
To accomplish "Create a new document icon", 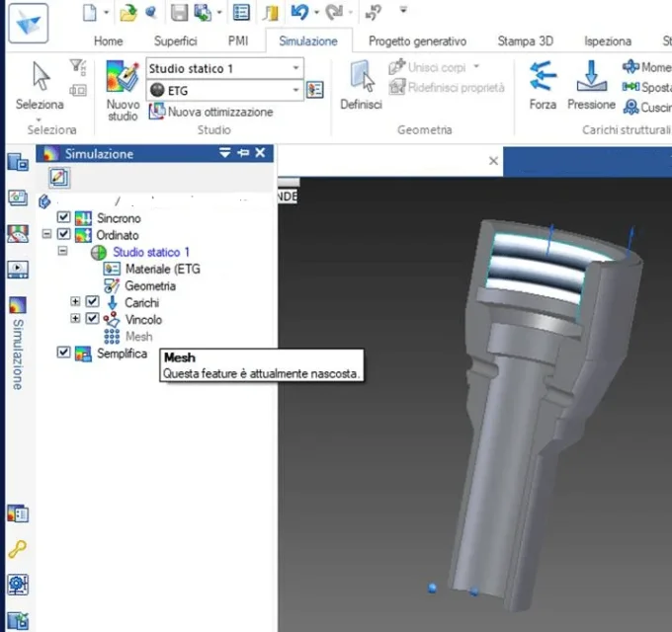I will (89, 13).
